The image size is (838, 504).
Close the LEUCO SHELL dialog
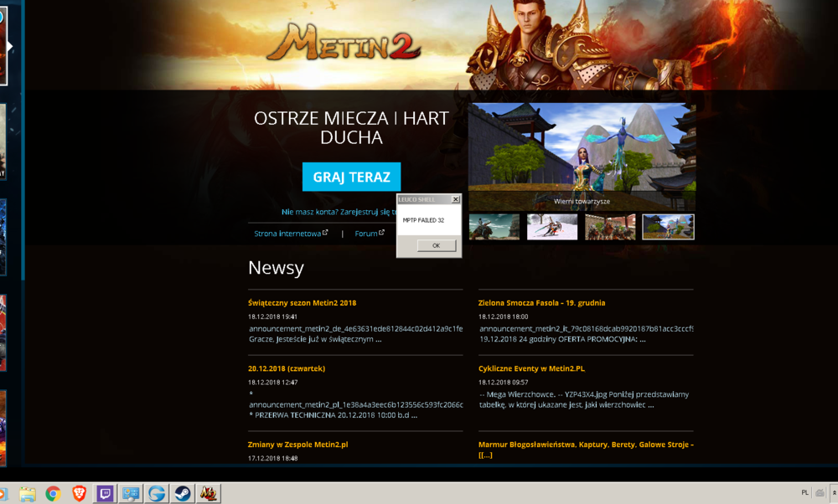[x=455, y=199]
